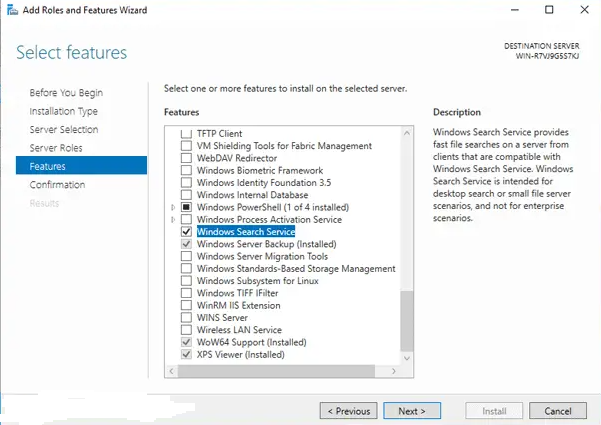Go to Before You Begin step
The height and width of the screenshot is (425, 601).
pyautogui.click(x=66, y=93)
